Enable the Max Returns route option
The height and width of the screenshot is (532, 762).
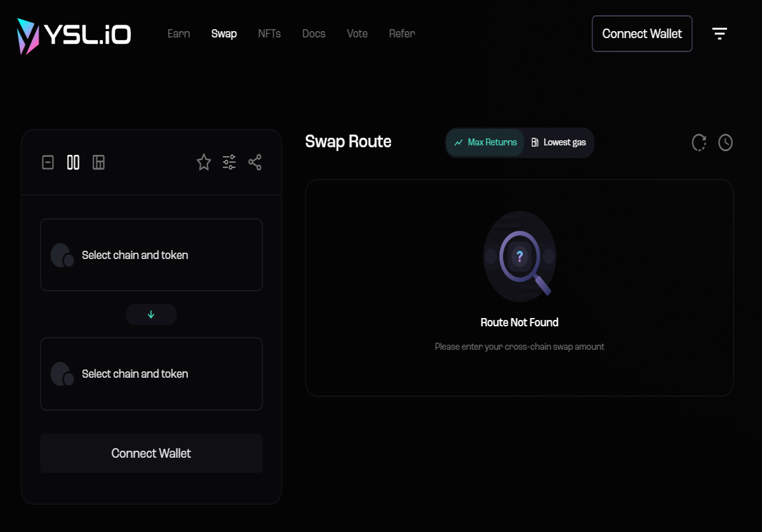pyautogui.click(x=485, y=142)
